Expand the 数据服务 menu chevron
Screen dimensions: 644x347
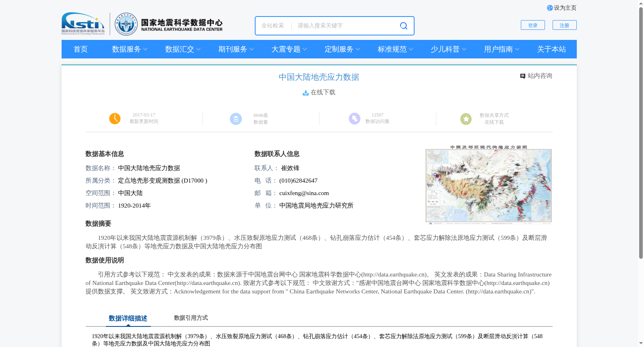(145, 49)
